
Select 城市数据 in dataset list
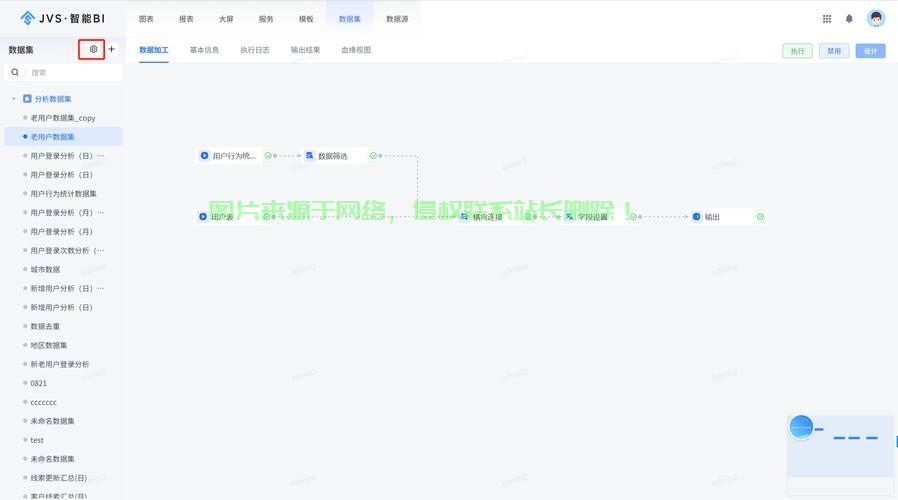pyautogui.click(x=45, y=270)
